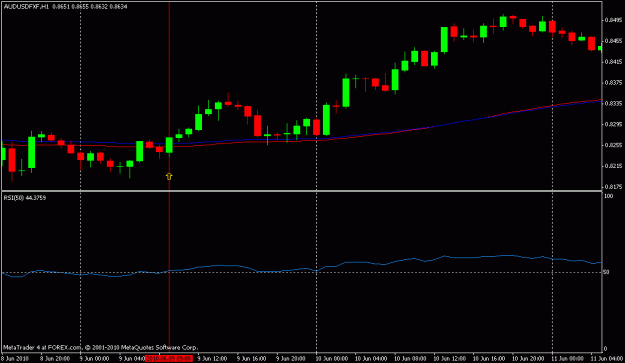Click the 11 Jun 04:00 time axis label
625x363 pixels.
click(606, 359)
